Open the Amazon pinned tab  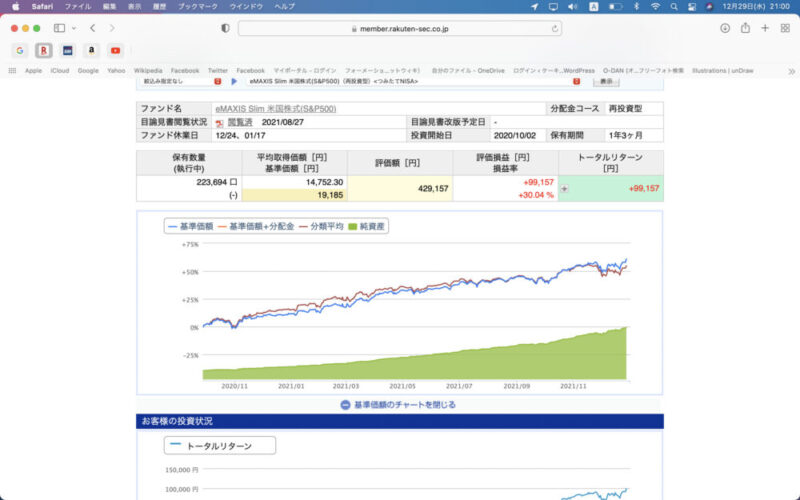(x=91, y=50)
